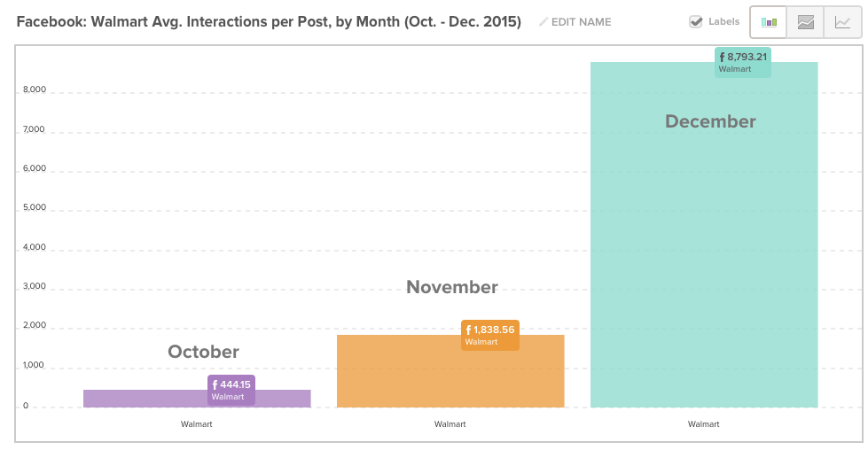Click the EDIT NAME link
The image size is (868, 450).
582,22
